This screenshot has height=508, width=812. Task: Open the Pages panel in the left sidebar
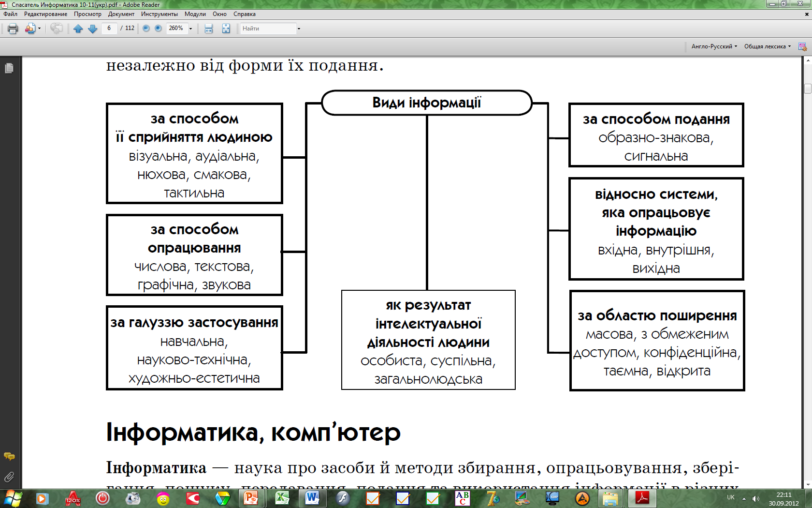click(9, 68)
